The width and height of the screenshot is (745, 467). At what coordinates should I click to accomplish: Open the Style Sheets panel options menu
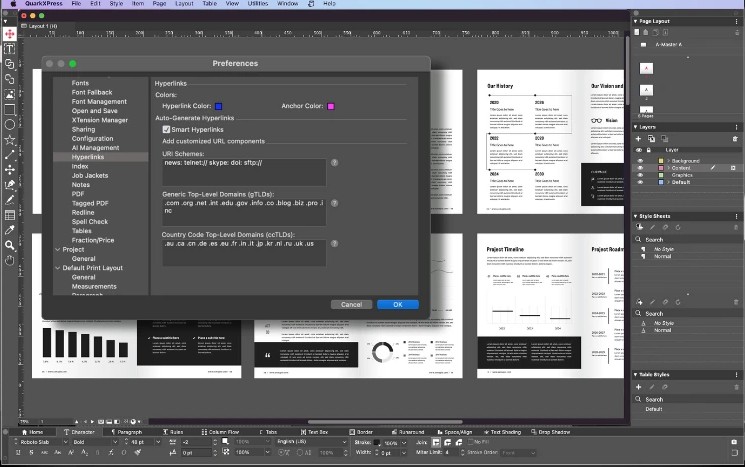coord(736,216)
